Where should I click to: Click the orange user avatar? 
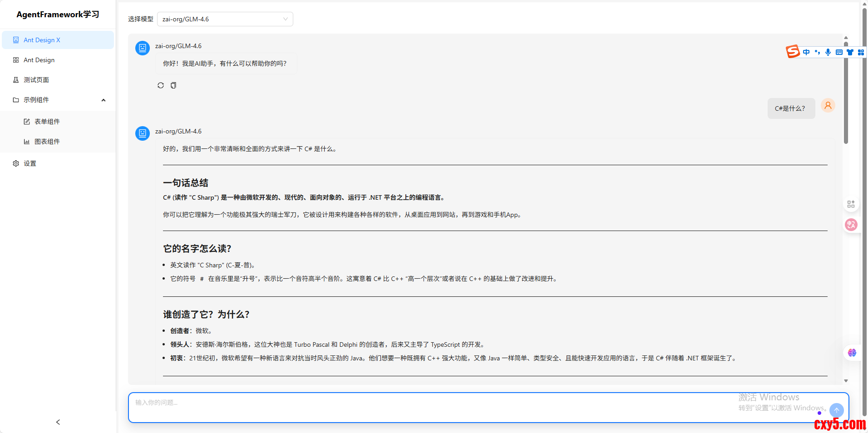click(828, 106)
